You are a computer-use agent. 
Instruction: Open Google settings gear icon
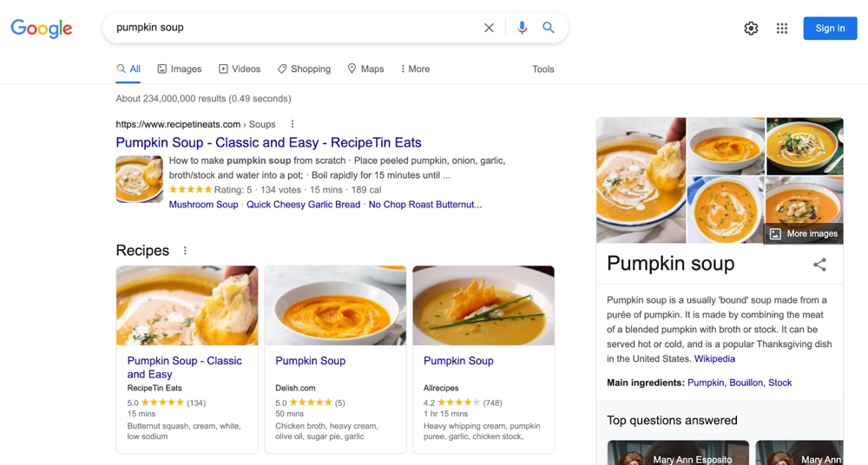pyautogui.click(x=751, y=29)
